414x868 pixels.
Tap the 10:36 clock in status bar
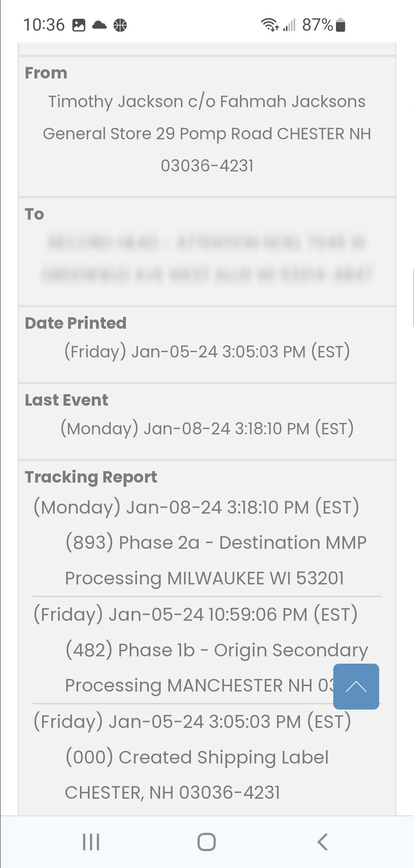44,25
